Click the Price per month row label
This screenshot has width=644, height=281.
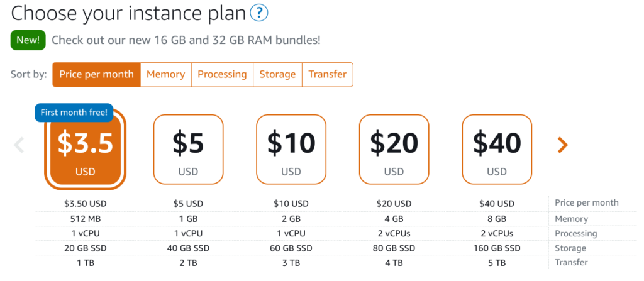[x=587, y=202]
